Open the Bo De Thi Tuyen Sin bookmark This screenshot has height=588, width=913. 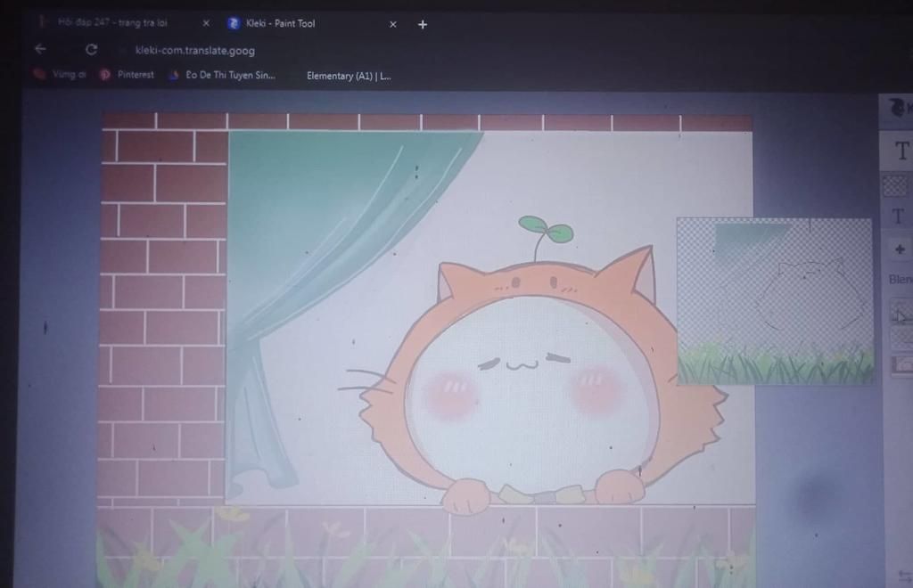point(222,75)
